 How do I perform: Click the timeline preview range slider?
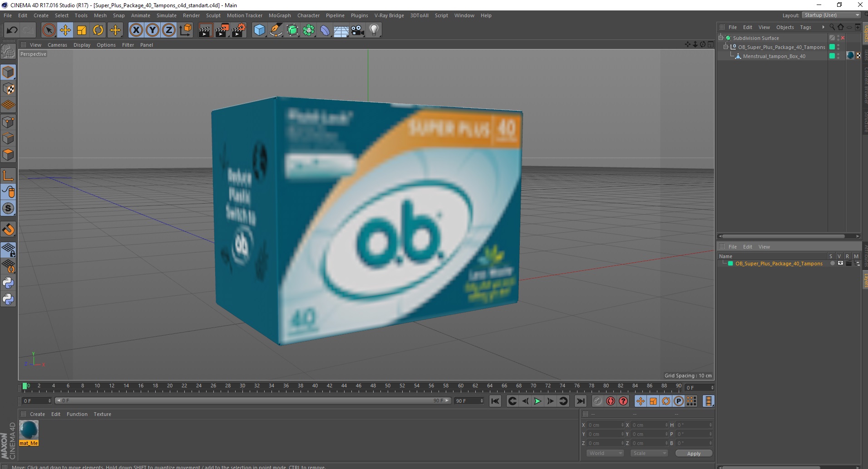tap(253, 401)
